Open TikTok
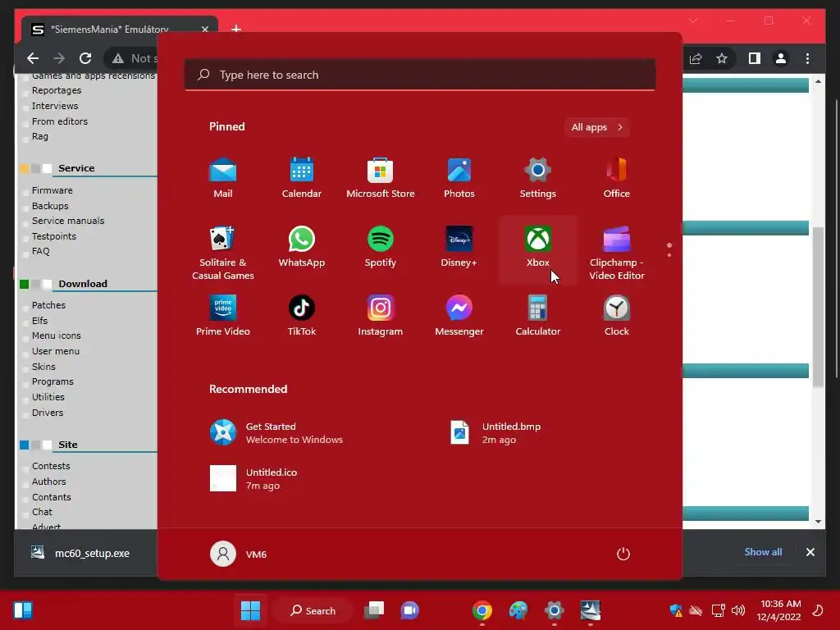 tap(302, 316)
